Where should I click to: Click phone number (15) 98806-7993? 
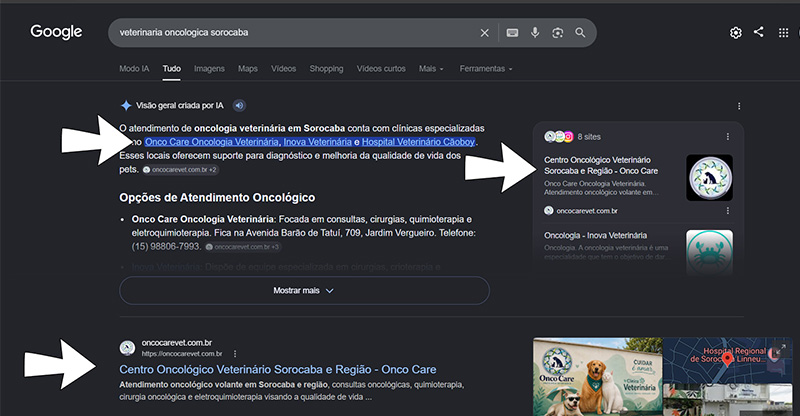click(166, 247)
